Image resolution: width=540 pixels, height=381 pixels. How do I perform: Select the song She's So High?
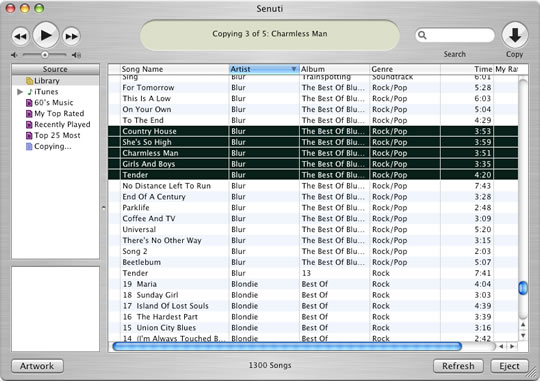[x=313, y=142]
